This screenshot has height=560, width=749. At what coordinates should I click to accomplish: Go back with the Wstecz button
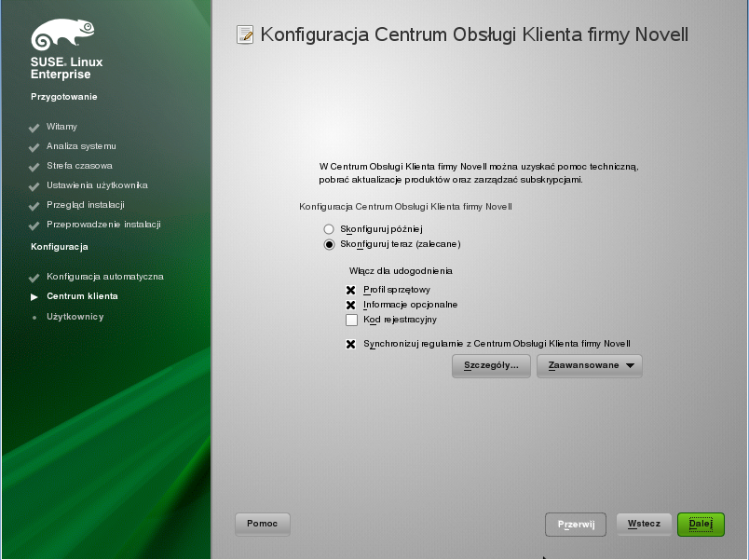click(x=644, y=525)
